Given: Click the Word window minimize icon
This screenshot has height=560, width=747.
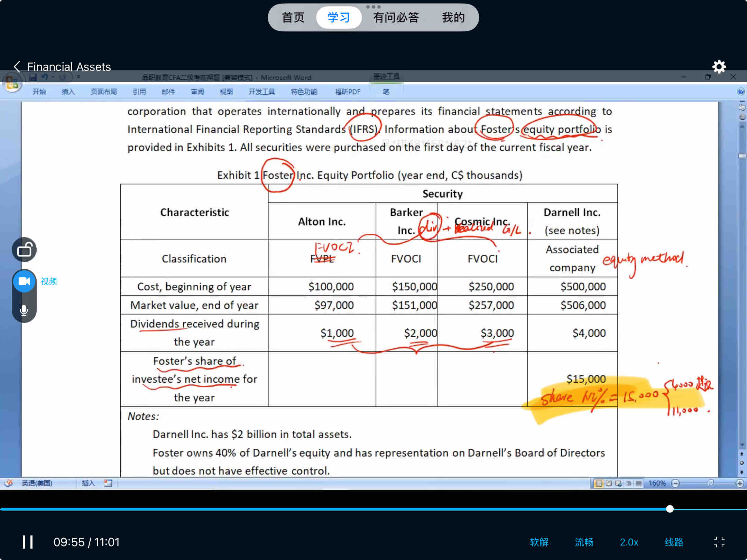Looking at the screenshot, I should (683, 77).
